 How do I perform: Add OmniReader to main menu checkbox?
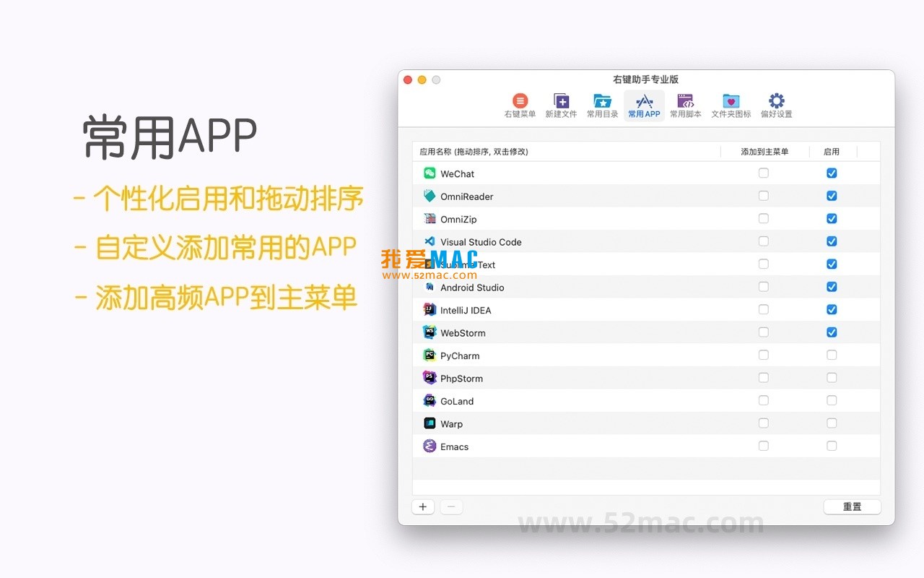click(x=764, y=196)
